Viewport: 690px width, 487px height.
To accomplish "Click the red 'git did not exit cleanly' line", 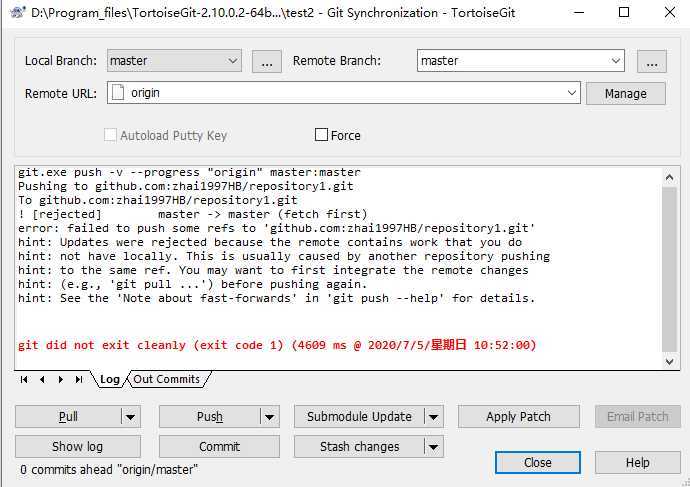I will [x=277, y=345].
